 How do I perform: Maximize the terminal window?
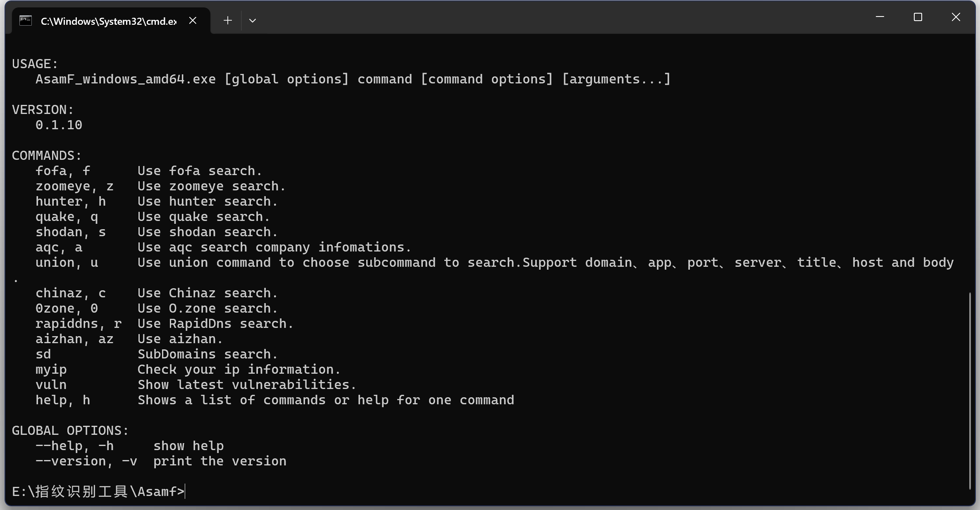[x=918, y=17]
